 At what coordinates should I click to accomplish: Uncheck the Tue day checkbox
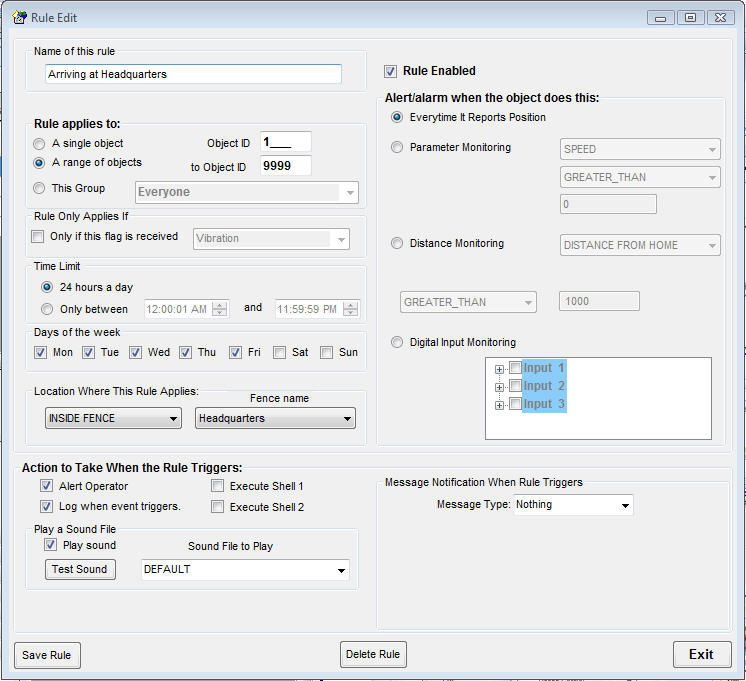tap(88, 353)
